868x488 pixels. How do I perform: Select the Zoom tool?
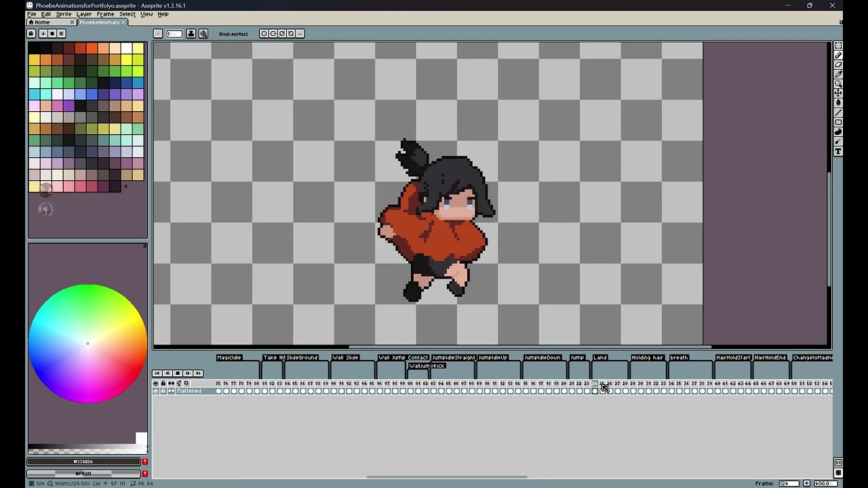pos(838,83)
